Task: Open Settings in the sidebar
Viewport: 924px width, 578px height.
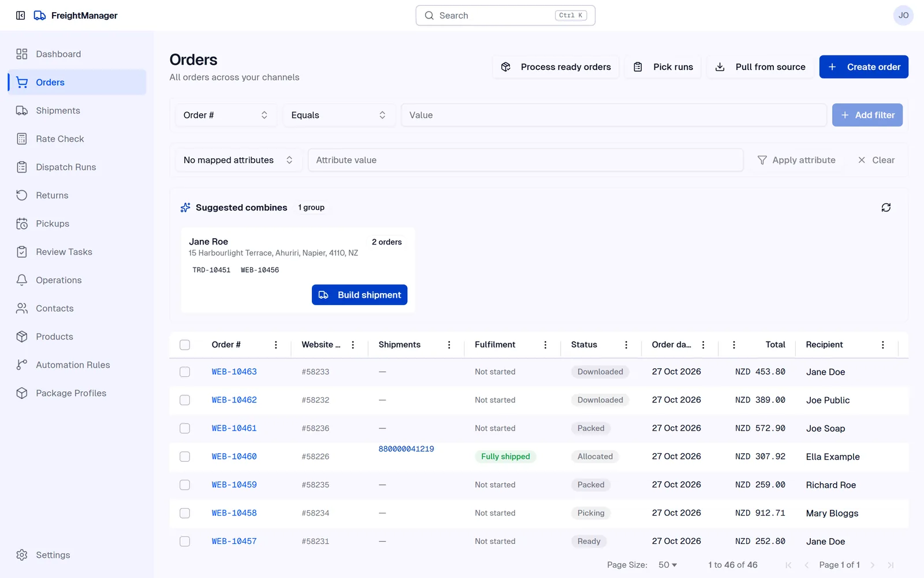Action: coord(77,555)
